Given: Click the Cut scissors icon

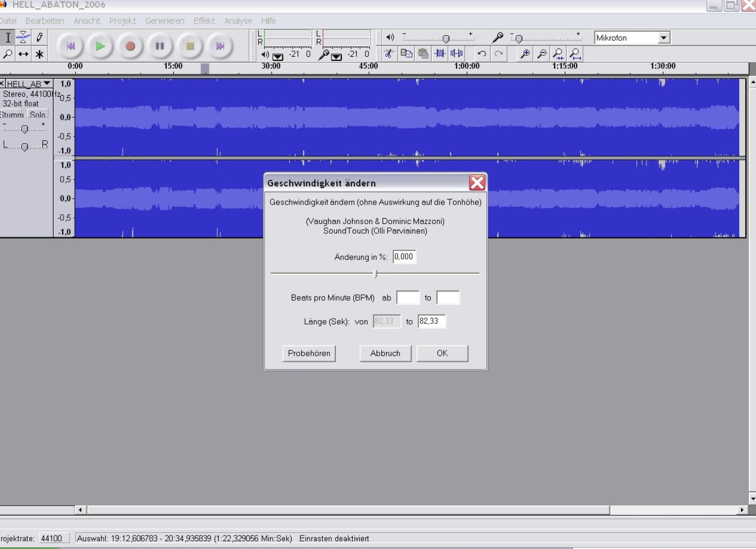Looking at the screenshot, I should [389, 53].
